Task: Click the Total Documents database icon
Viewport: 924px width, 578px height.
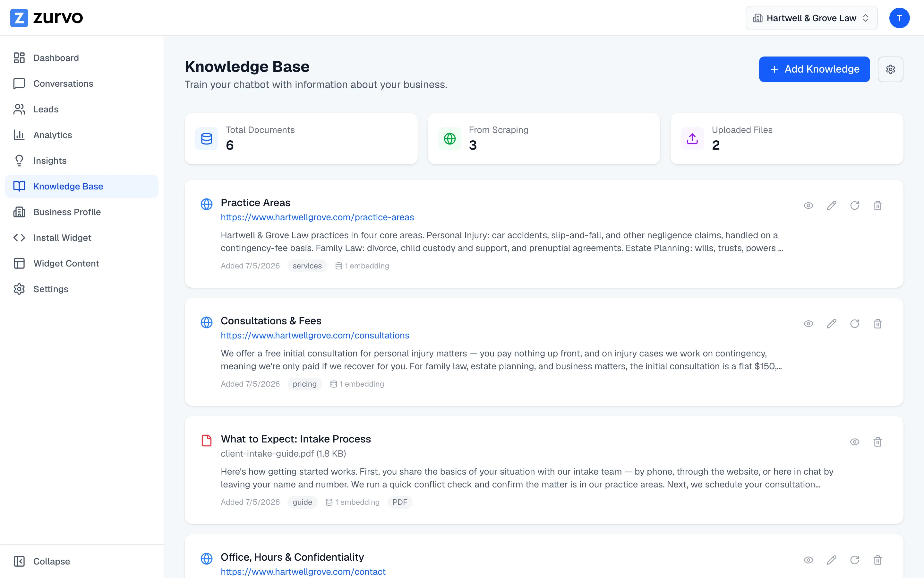Action: tap(207, 138)
